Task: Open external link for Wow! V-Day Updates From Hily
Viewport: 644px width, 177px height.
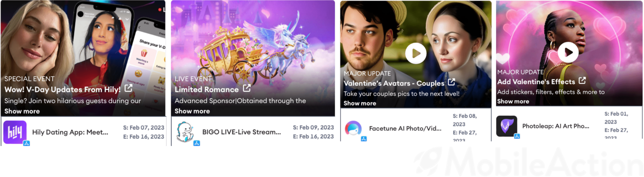Action: coord(129,88)
